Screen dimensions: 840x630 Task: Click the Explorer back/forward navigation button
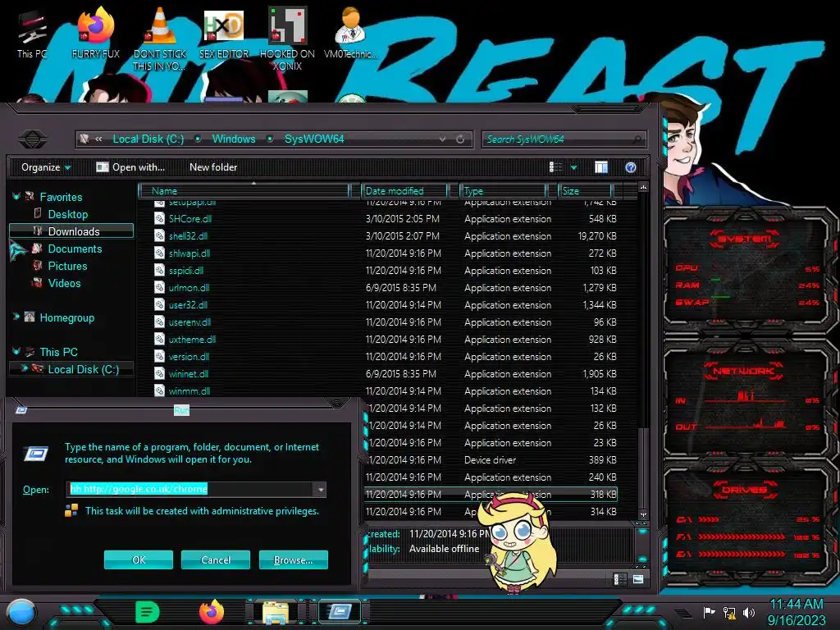point(33,139)
